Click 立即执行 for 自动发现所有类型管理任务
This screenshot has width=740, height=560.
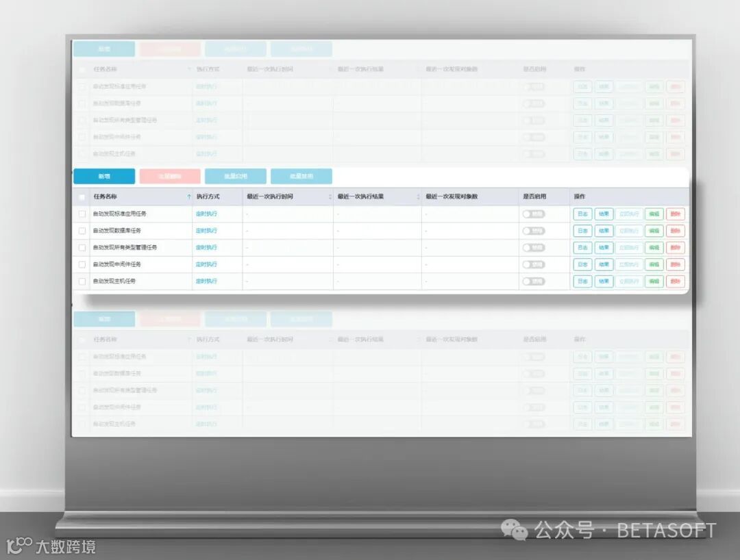[629, 247]
